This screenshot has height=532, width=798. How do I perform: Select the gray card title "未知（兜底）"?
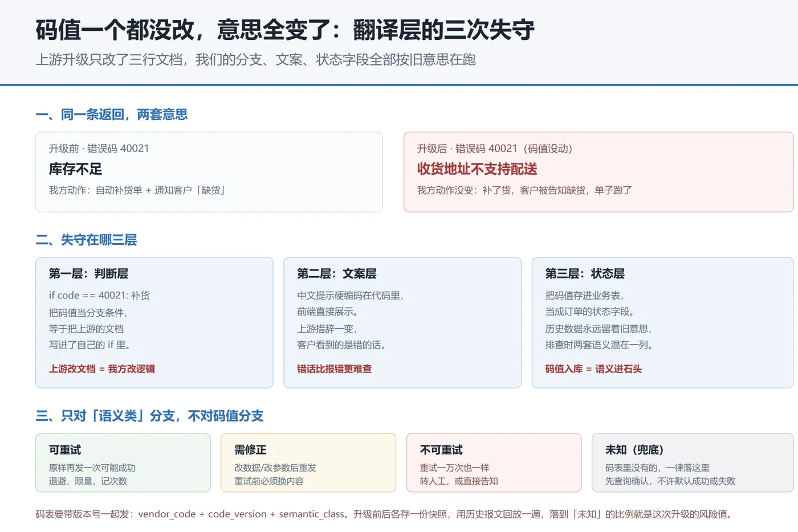(634, 450)
